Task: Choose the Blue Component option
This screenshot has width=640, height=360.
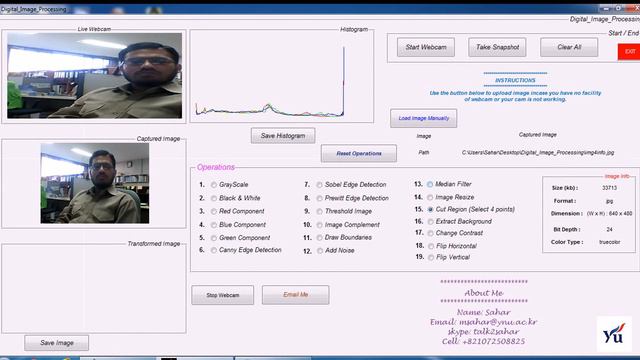Action: click(x=214, y=225)
